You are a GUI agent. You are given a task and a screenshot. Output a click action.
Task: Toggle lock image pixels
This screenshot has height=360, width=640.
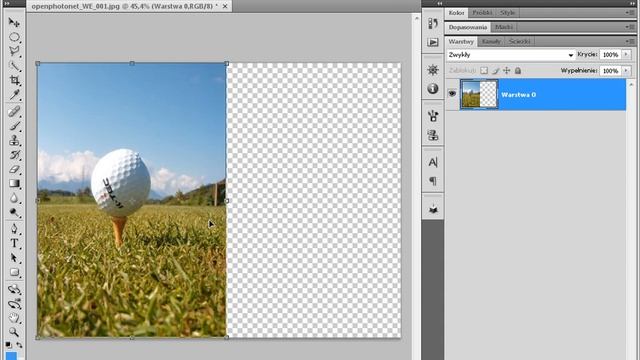click(495, 71)
